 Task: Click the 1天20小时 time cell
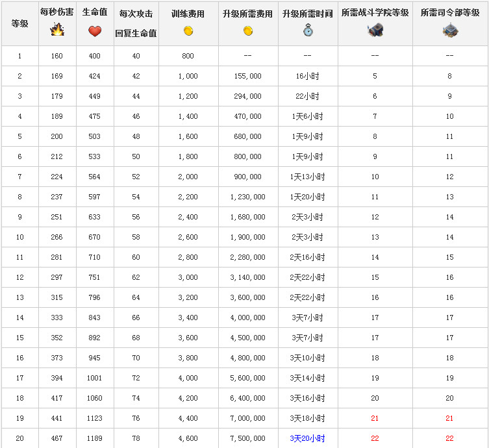[x=308, y=197]
